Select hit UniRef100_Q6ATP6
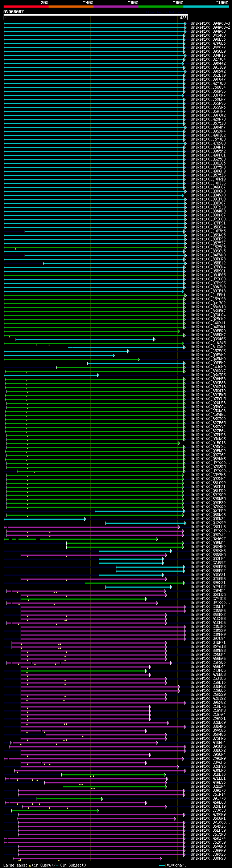The width and height of the screenshot is (232, 868). (208, 375)
